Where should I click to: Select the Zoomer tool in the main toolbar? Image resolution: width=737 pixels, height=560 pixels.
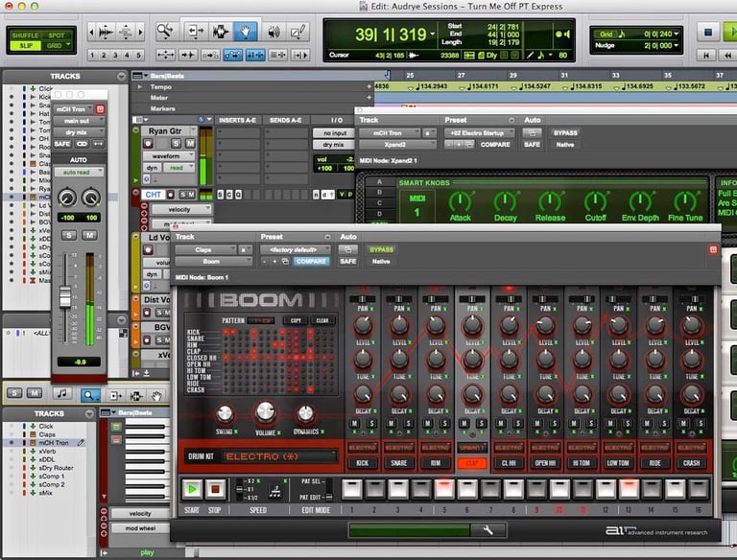(165, 32)
